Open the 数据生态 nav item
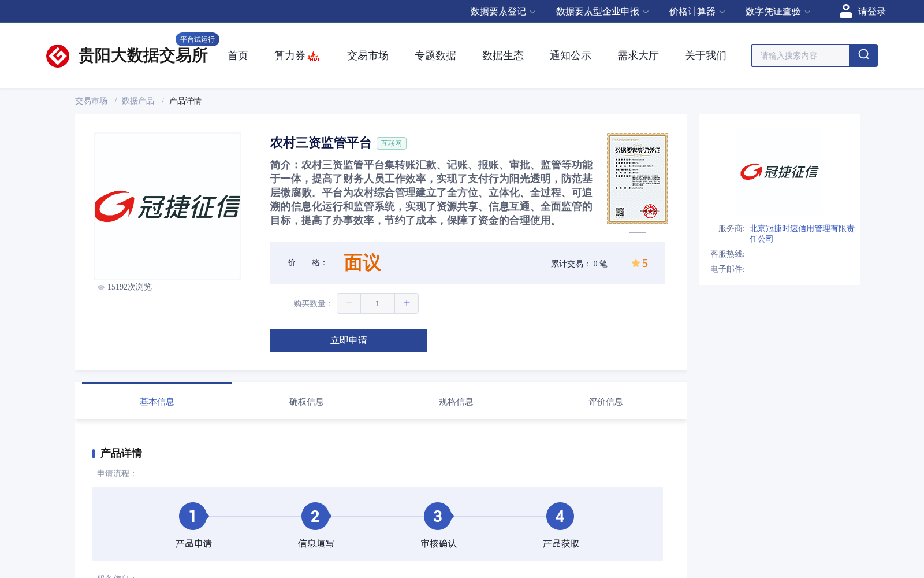Screen dimensions: 924x578 [503, 55]
